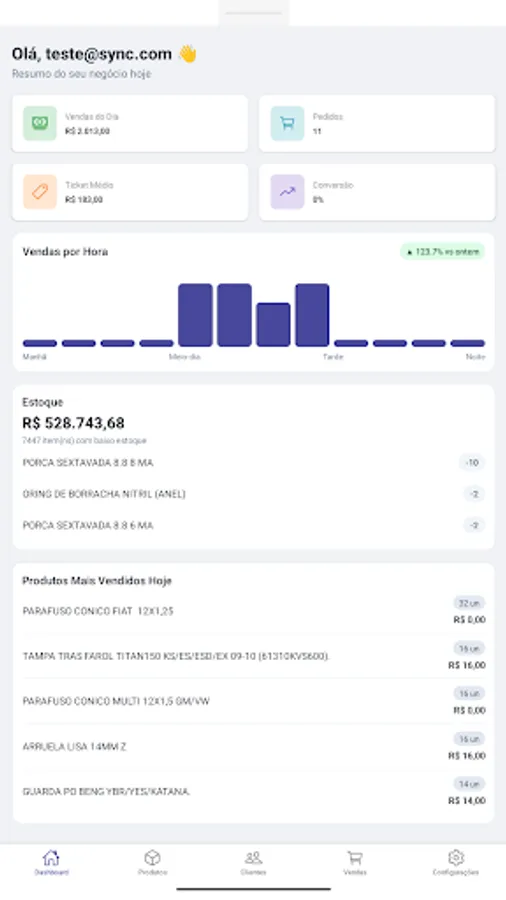Click the Tarde axis label
This screenshot has height=900, width=506.
[x=333, y=357]
